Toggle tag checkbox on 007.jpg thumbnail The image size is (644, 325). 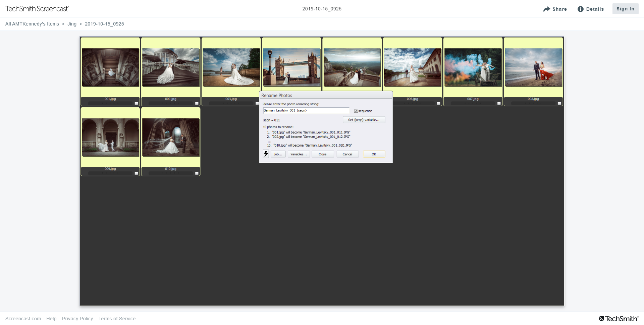499,103
